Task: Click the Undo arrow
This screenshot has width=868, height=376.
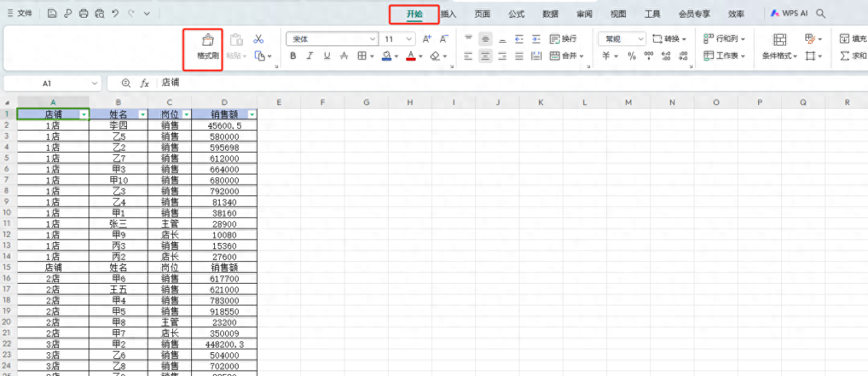Action: point(115,14)
